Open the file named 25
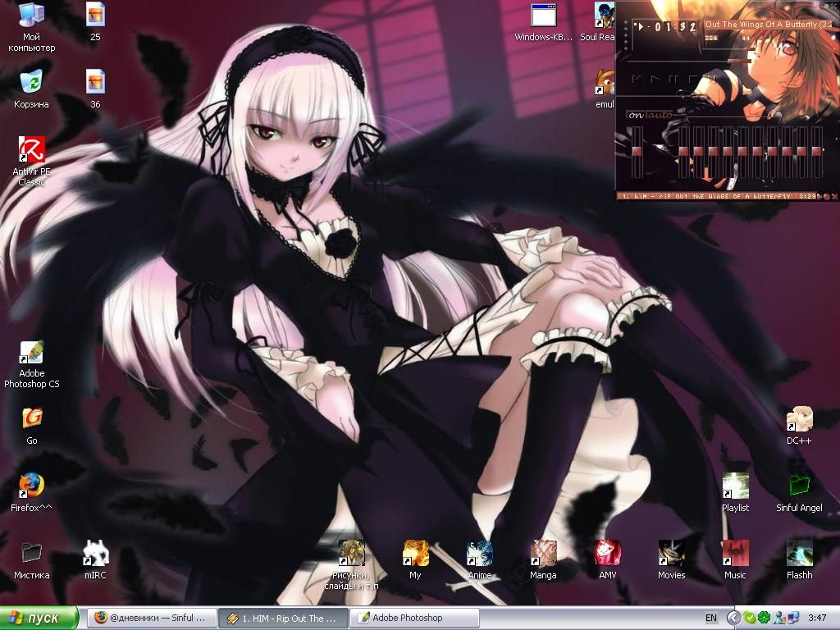This screenshot has width=840, height=630. (x=95, y=22)
